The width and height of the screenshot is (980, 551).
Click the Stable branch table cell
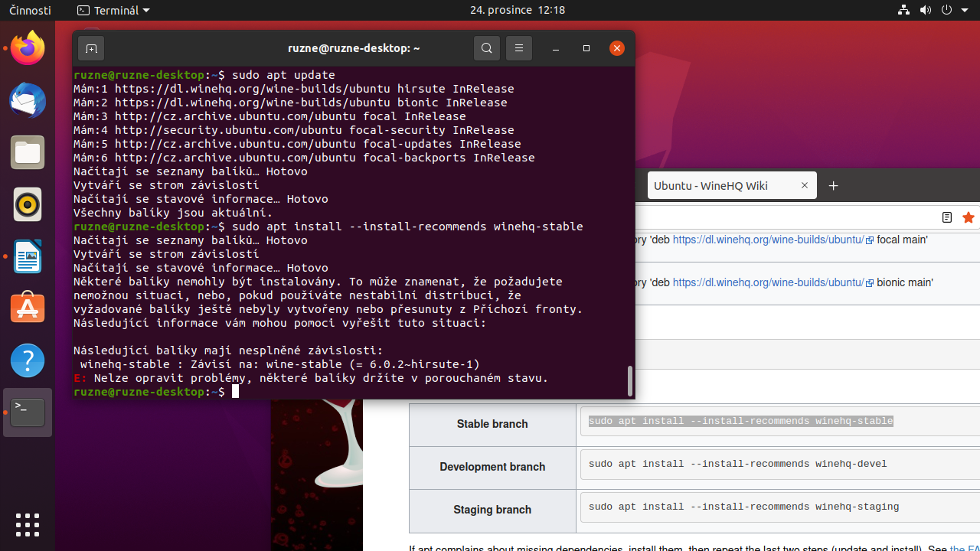(x=492, y=424)
